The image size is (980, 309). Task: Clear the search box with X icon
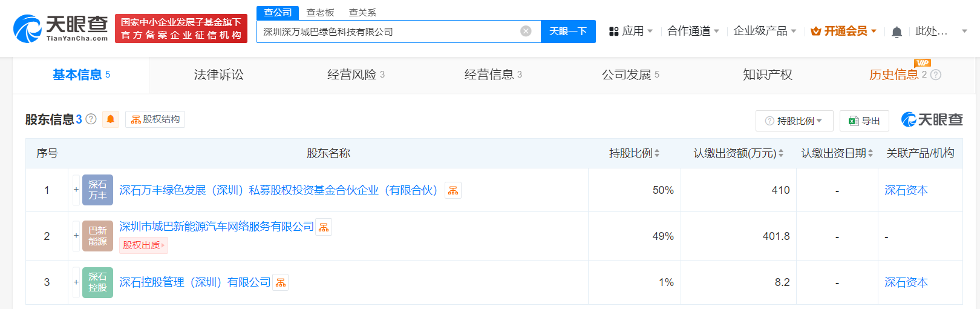(526, 31)
